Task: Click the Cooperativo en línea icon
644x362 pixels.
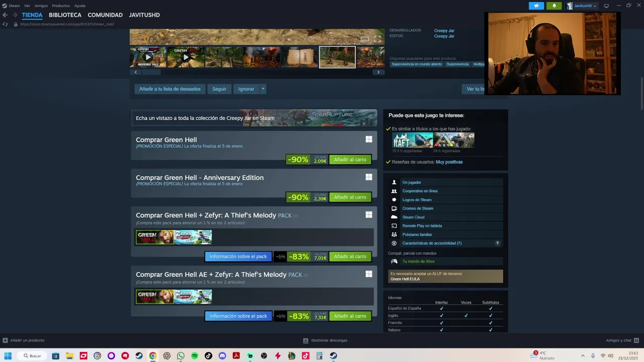Action: (x=394, y=191)
